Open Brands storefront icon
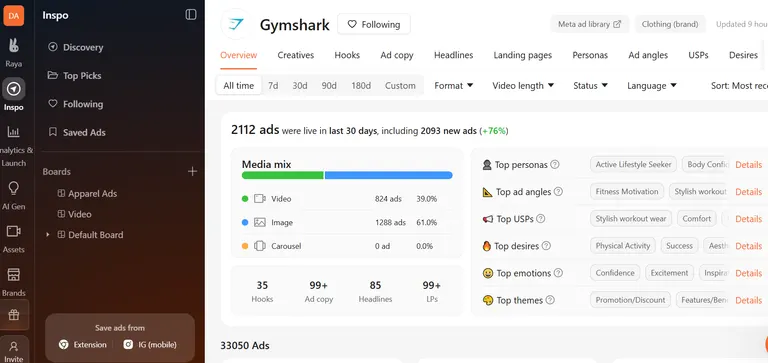This screenshot has width=768, height=363. [14, 275]
